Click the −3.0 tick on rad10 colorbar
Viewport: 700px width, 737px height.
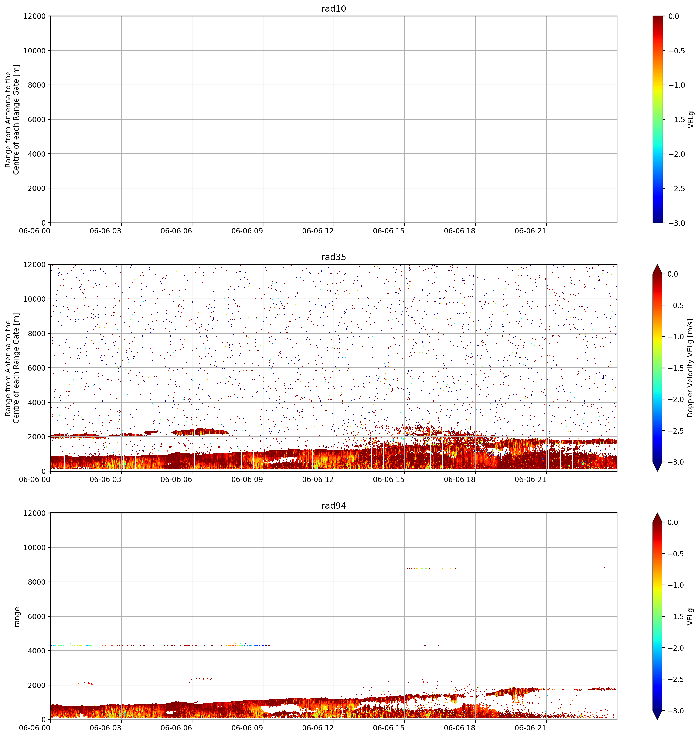coord(676,223)
